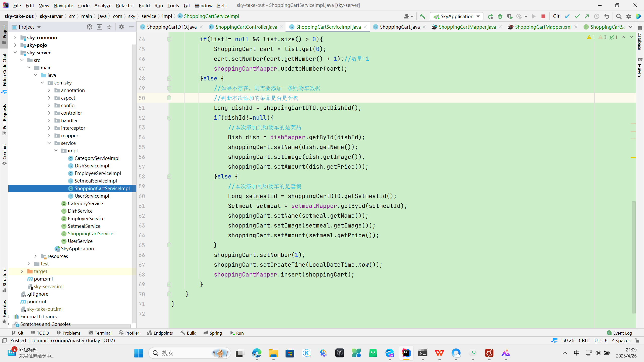Collapse all in Project panel
Screen dimensions: 644x362
pos(109,27)
